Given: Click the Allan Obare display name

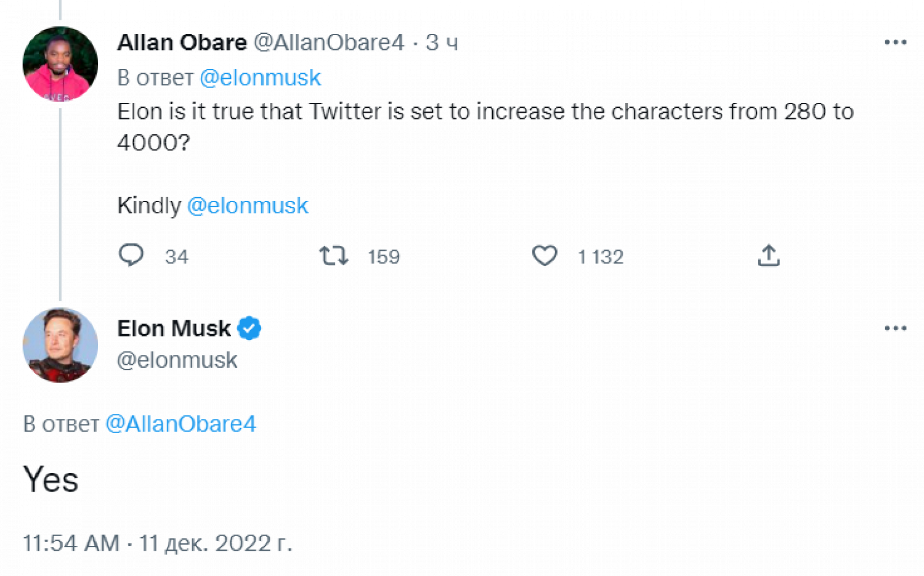Looking at the screenshot, I should [x=182, y=43].
